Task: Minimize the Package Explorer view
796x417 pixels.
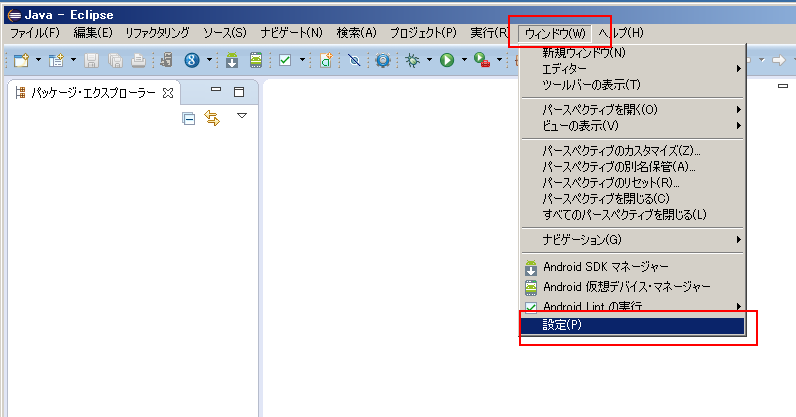Action: pos(216,89)
